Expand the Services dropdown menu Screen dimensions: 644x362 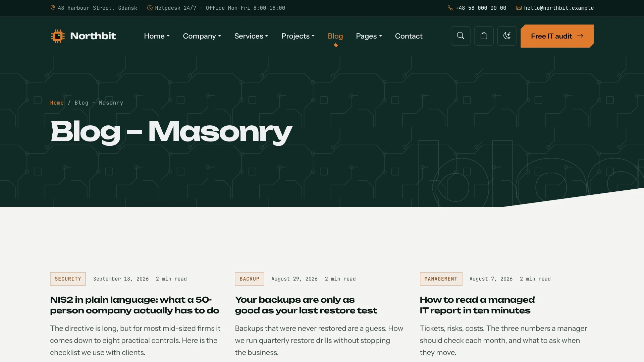point(251,36)
